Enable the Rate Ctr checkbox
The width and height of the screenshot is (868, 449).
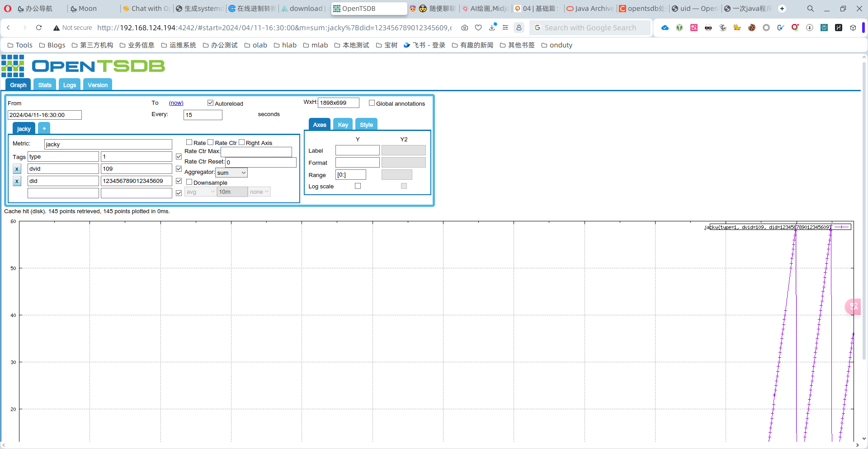pyautogui.click(x=211, y=142)
